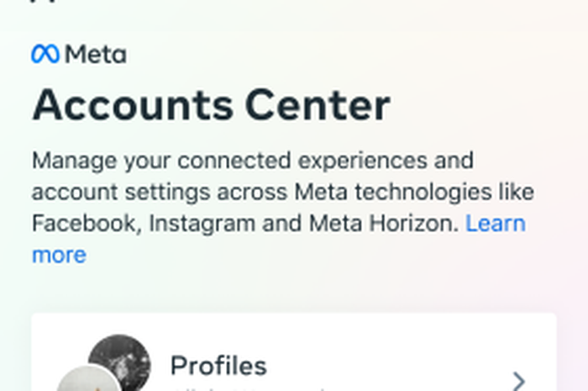
Task: Click the word "Instagram" in the description
Action: point(202,225)
